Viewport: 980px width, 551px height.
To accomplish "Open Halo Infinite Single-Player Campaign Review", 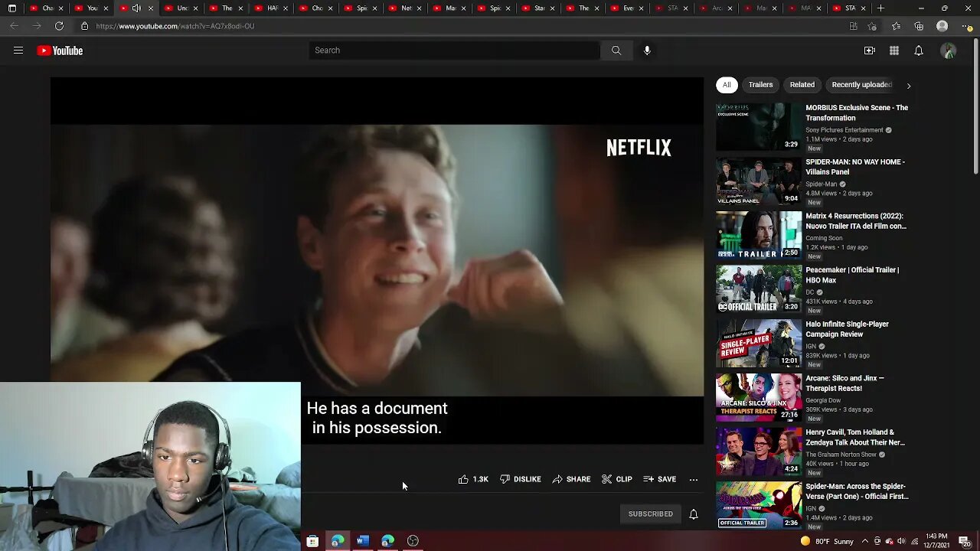I will (x=847, y=329).
